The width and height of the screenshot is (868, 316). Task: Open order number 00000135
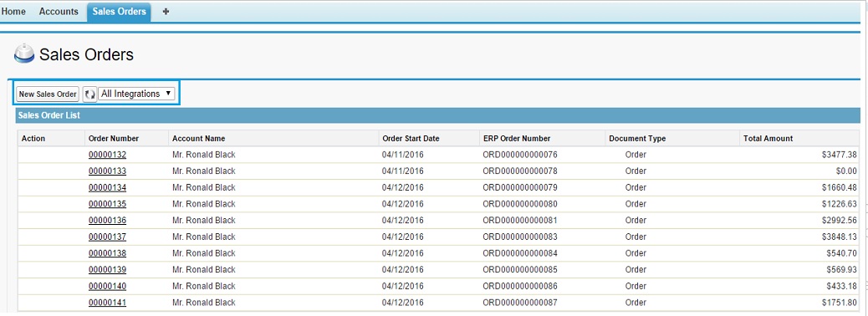107,204
